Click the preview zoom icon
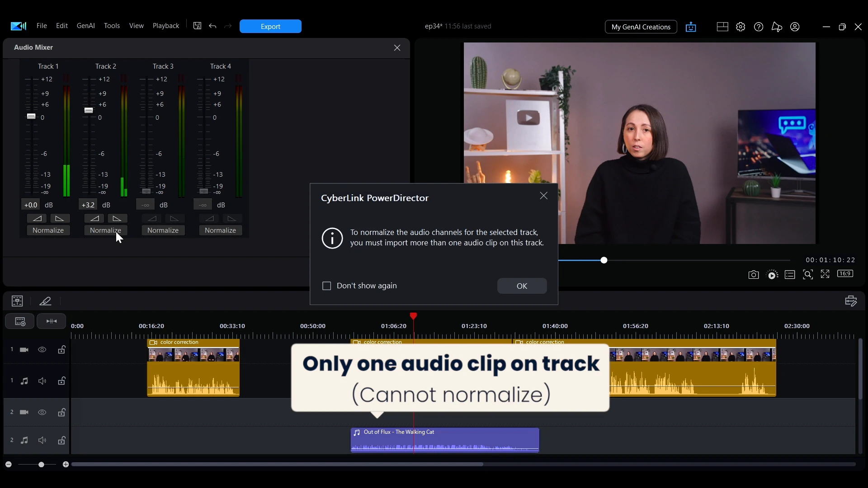Image resolution: width=868 pixels, height=488 pixels. [x=808, y=274]
